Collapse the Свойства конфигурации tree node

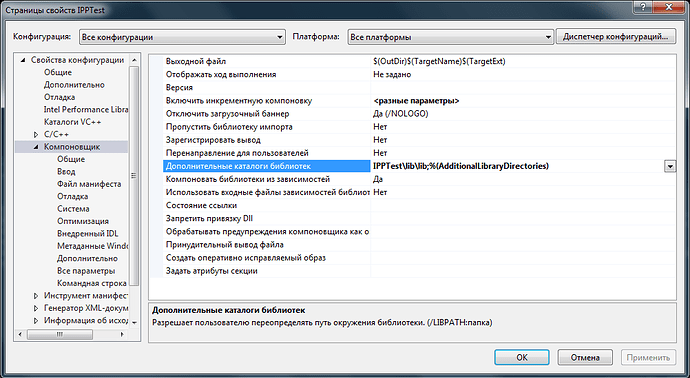tap(23, 60)
